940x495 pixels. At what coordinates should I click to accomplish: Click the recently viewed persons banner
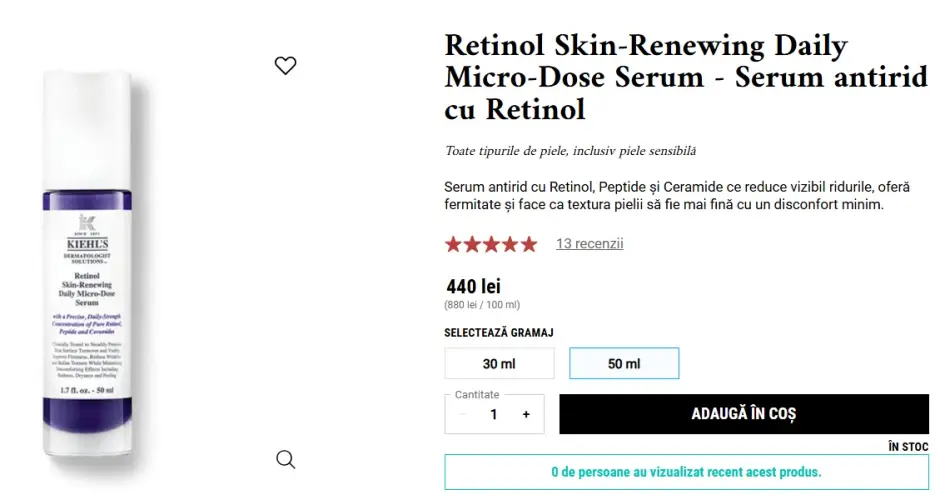pos(686,471)
